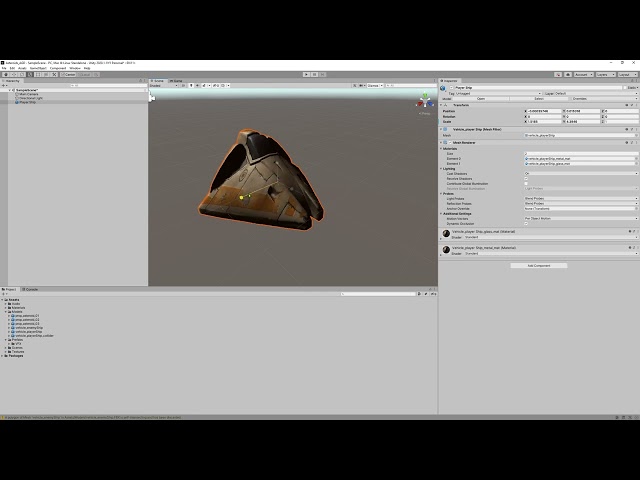Select the Rotate tool in the toolbar
This screenshot has width=640, height=480.
click(x=22, y=75)
